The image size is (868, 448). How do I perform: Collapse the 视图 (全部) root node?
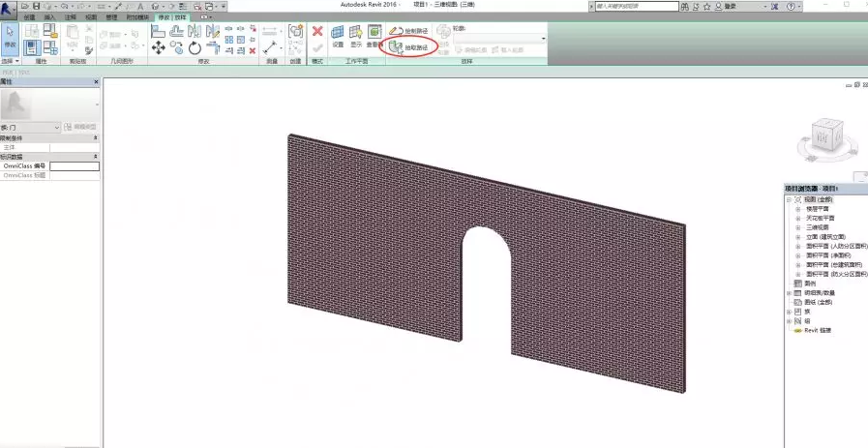[789, 199]
